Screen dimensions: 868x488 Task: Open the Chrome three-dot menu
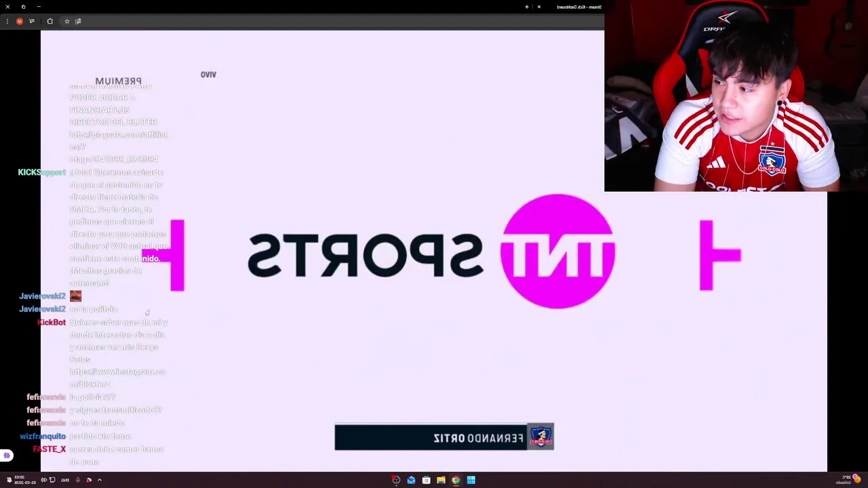pos(7,21)
